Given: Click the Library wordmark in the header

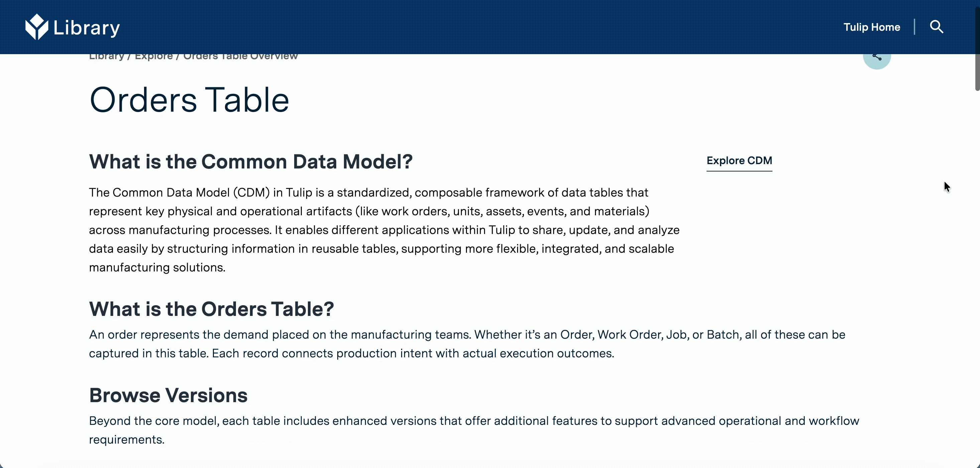Looking at the screenshot, I should 87,28.
